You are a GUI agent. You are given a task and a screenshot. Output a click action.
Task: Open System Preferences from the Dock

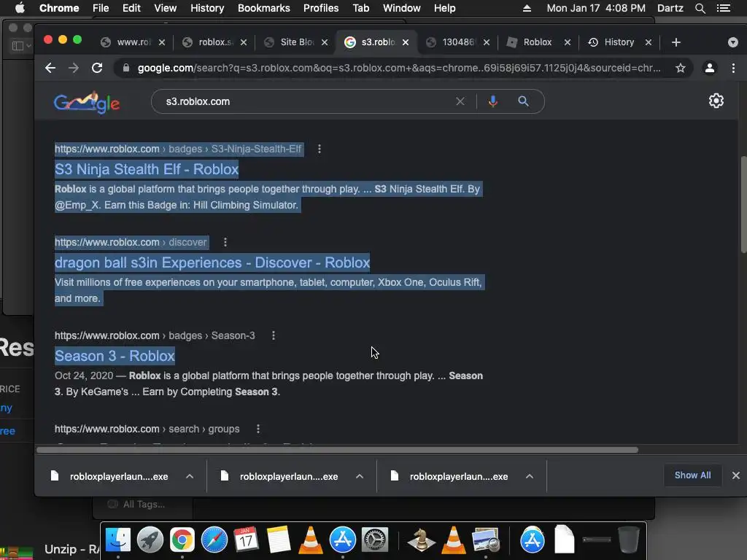pos(375,540)
